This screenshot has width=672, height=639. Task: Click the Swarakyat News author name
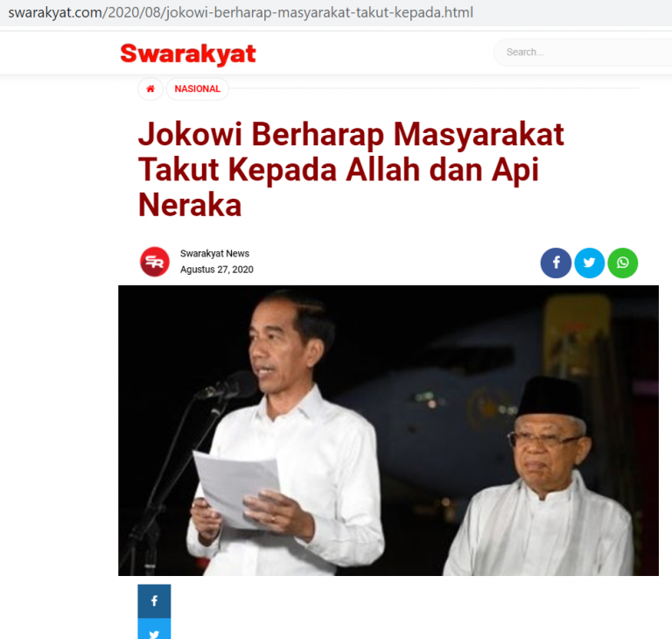(x=214, y=254)
